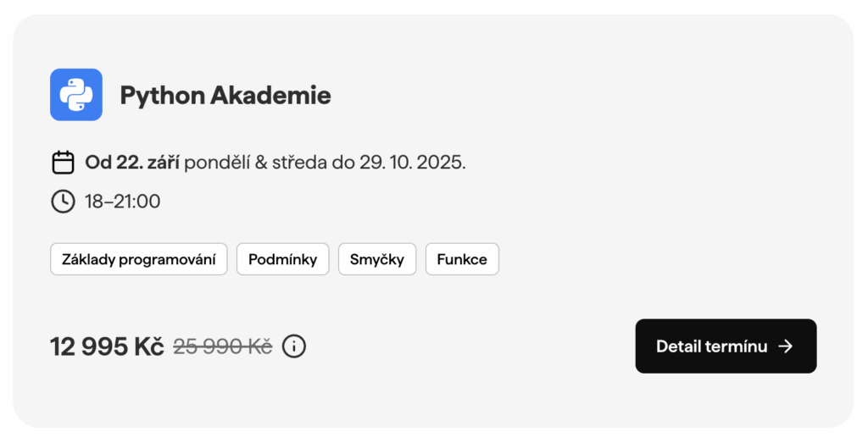
Task: Click the crossed-out 25 990 Kč price
Action: [223, 346]
